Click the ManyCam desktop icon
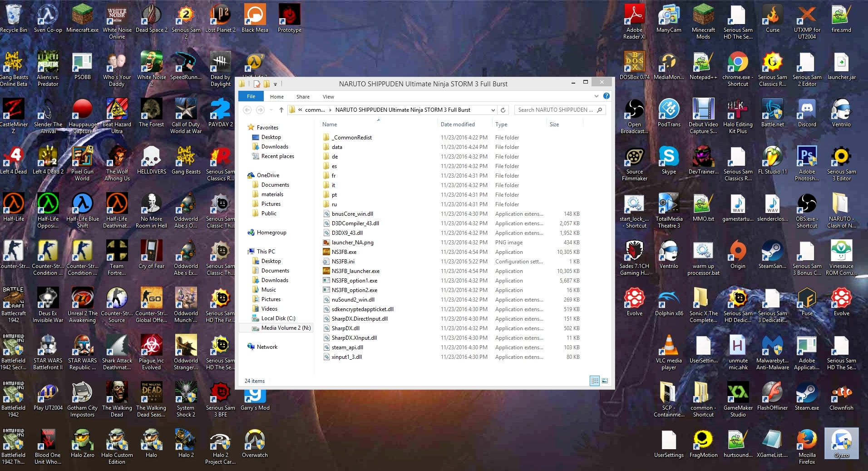 tap(669, 18)
